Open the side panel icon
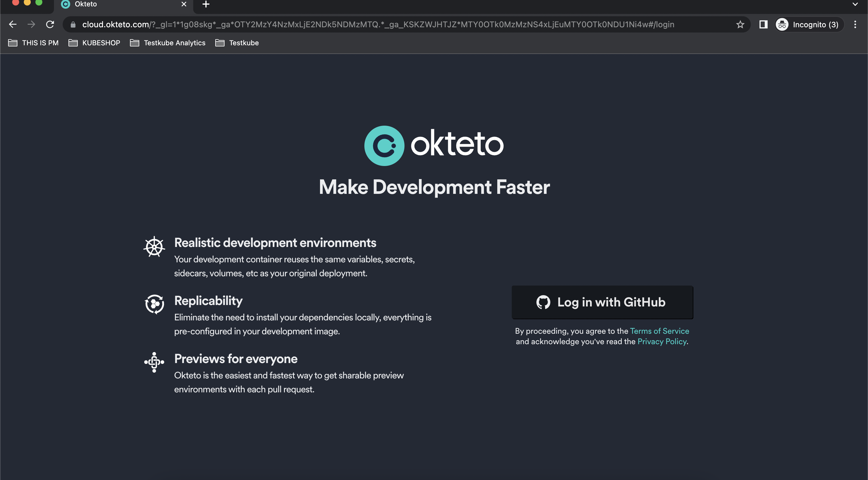868x480 pixels. (x=763, y=25)
